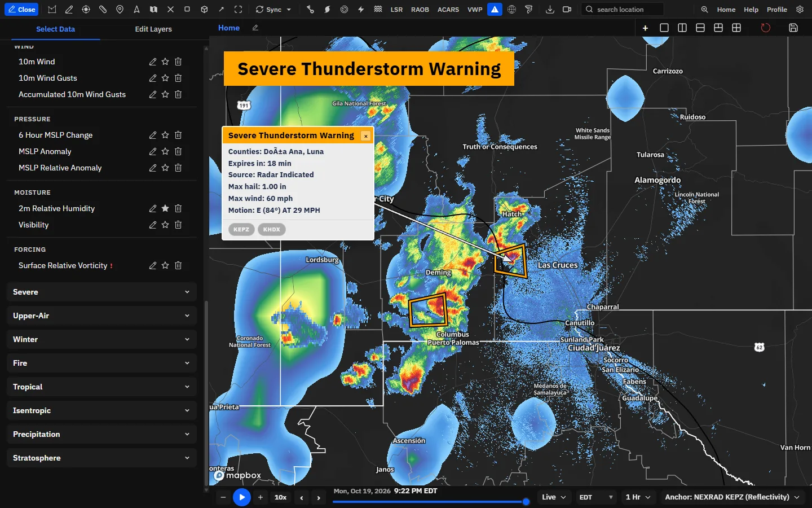812x508 pixels.
Task: Click the video record camera icon
Action: [x=567, y=10]
